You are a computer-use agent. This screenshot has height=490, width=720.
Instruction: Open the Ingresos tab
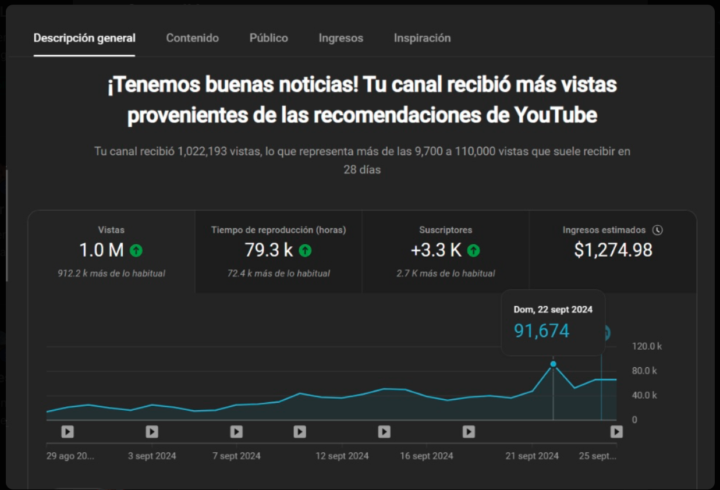[341, 38]
